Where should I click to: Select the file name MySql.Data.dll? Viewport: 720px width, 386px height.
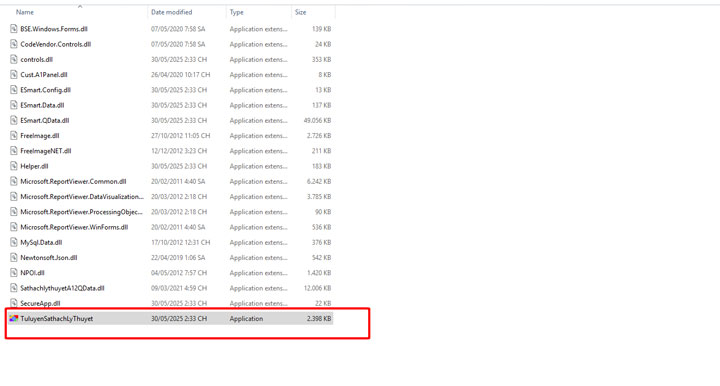point(41,242)
